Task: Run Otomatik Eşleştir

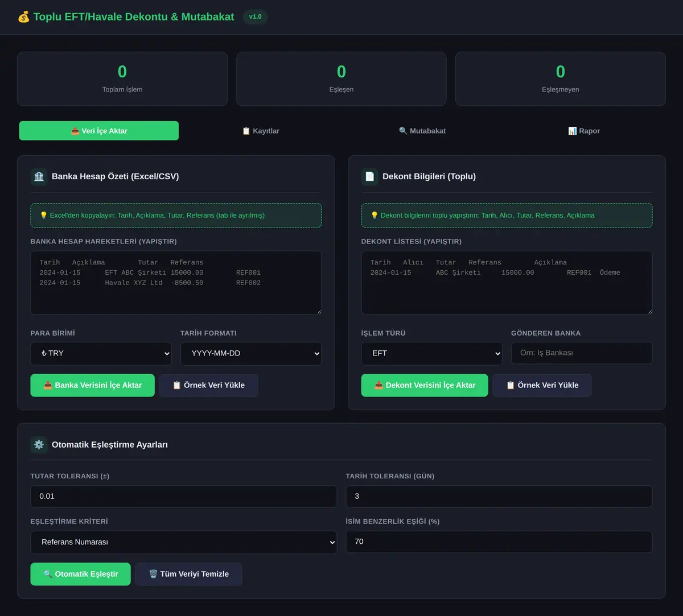Action: [81, 574]
